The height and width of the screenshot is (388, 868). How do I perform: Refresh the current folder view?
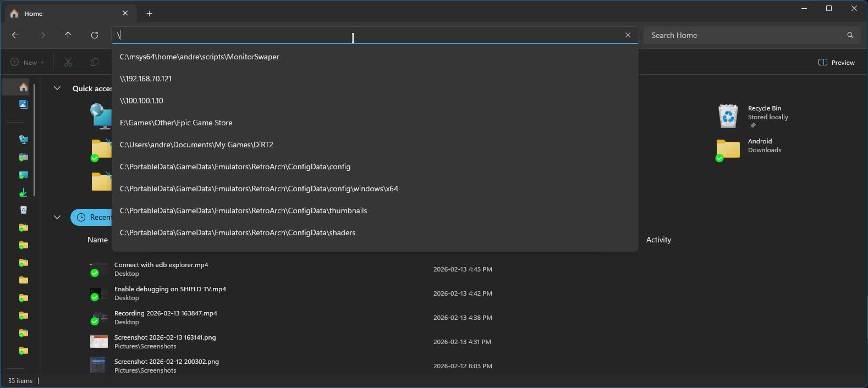click(x=95, y=35)
